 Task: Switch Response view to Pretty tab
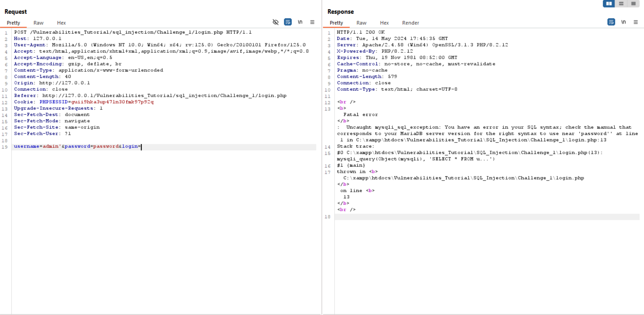pos(336,23)
